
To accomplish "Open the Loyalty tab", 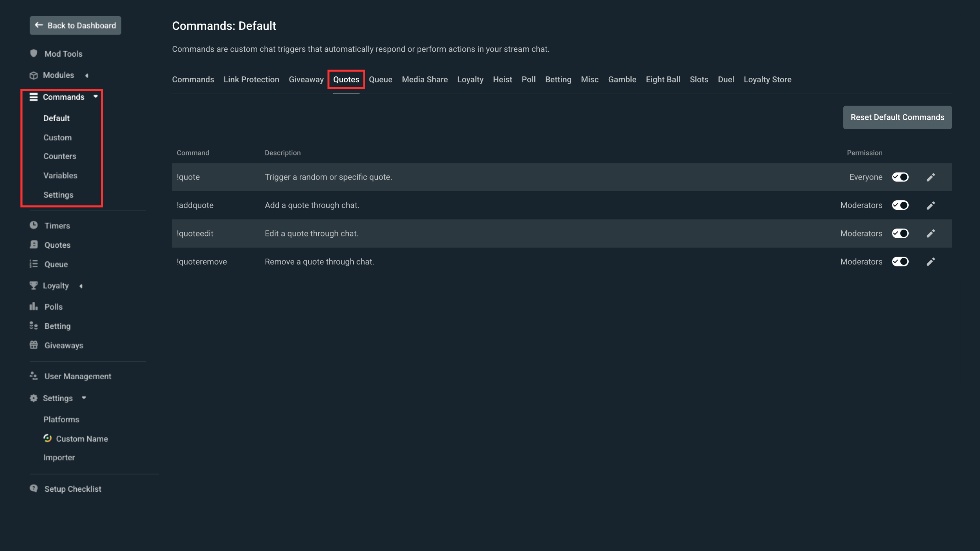I will 470,79.
